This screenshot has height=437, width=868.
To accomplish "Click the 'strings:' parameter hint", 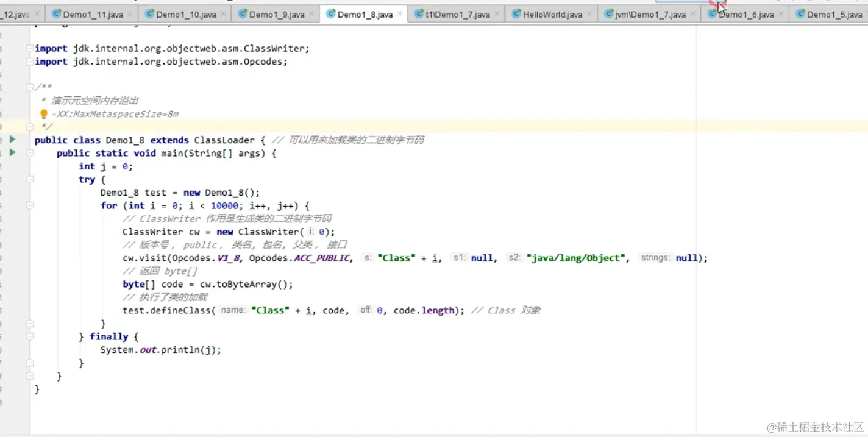I will (655, 258).
